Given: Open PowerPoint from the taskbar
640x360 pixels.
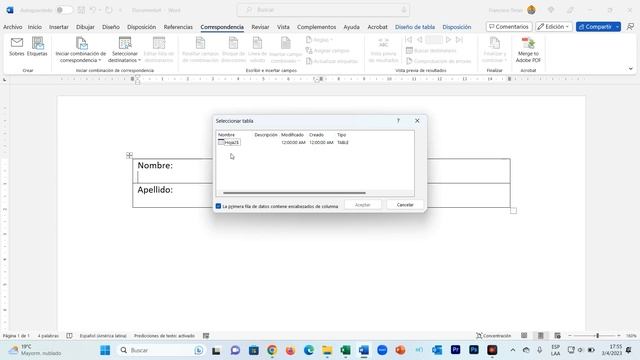Looking at the screenshot, I should coord(400,350).
